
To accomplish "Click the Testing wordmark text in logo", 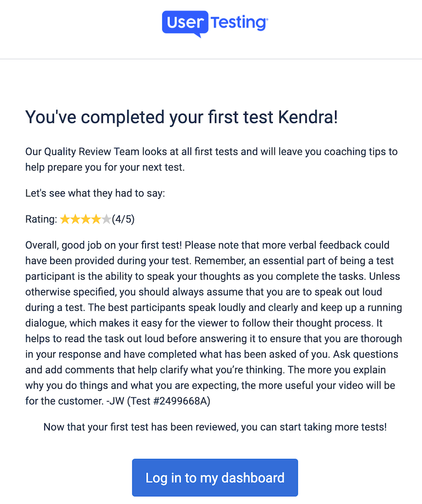I will pyautogui.click(x=239, y=23).
